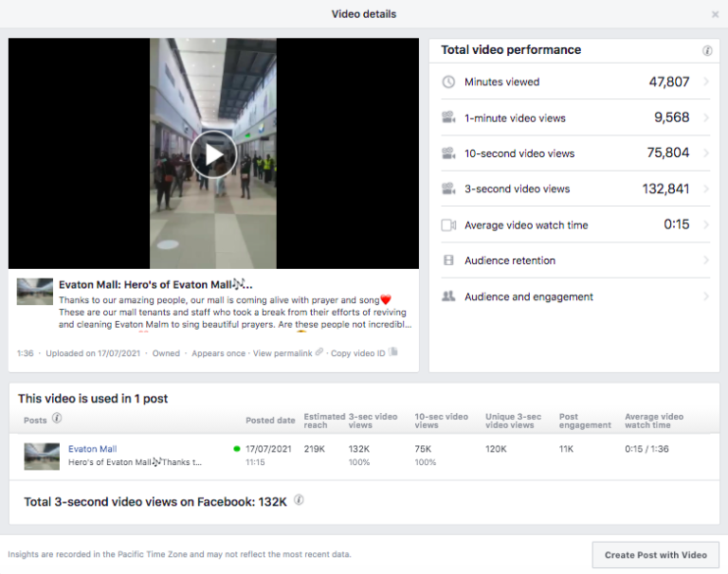Click the clock icon beside Minutes viewed
The height and width of the screenshot is (574, 728).
[448, 82]
